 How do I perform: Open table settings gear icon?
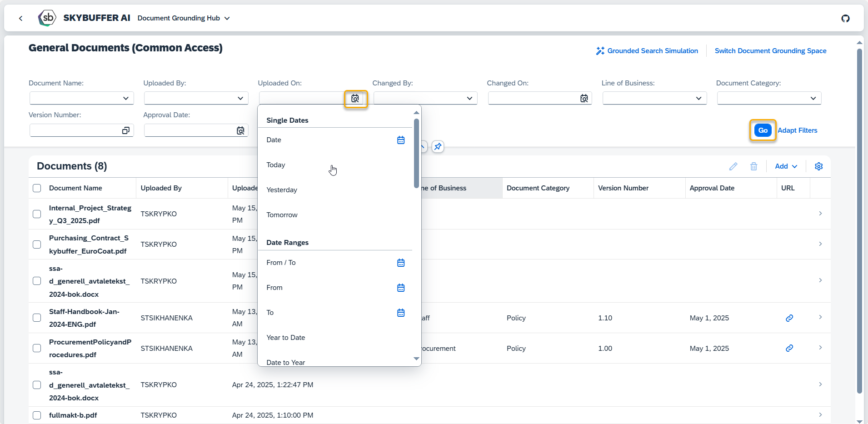tap(818, 166)
